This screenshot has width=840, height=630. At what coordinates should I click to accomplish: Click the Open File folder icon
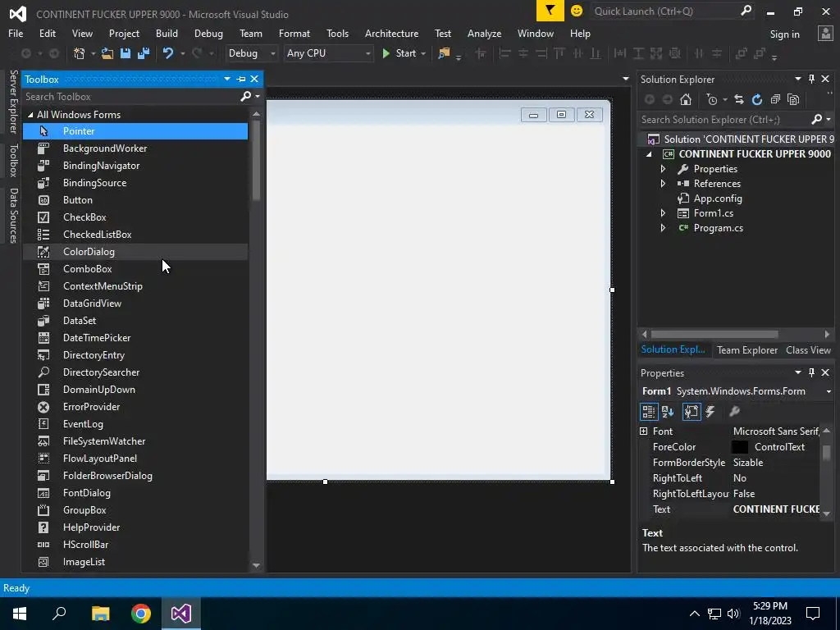click(x=107, y=53)
